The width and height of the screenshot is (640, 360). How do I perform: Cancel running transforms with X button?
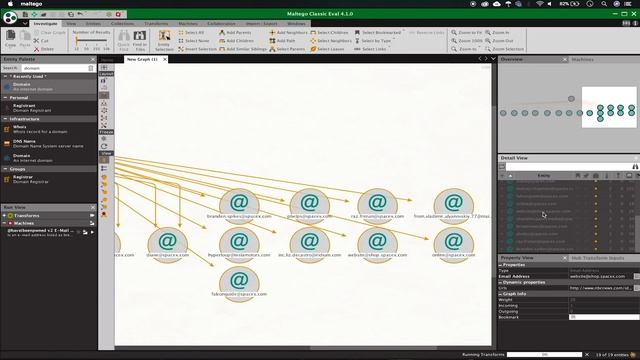click(x=587, y=355)
